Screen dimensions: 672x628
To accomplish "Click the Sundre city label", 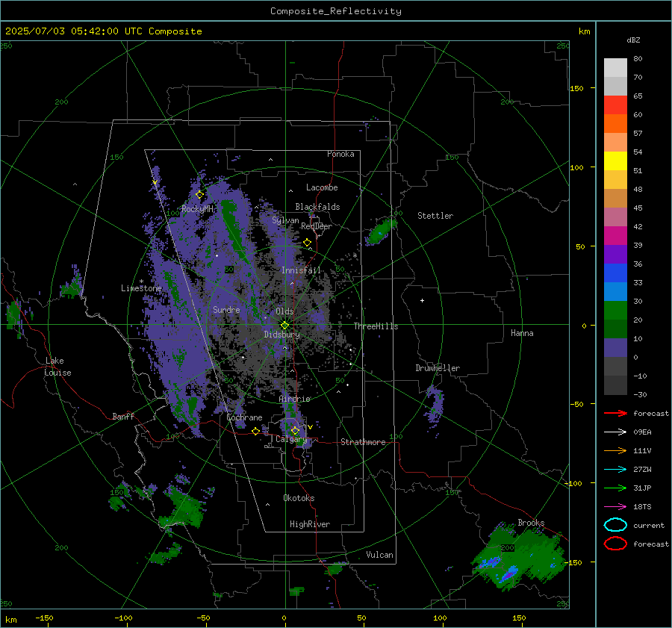I will [226, 309].
